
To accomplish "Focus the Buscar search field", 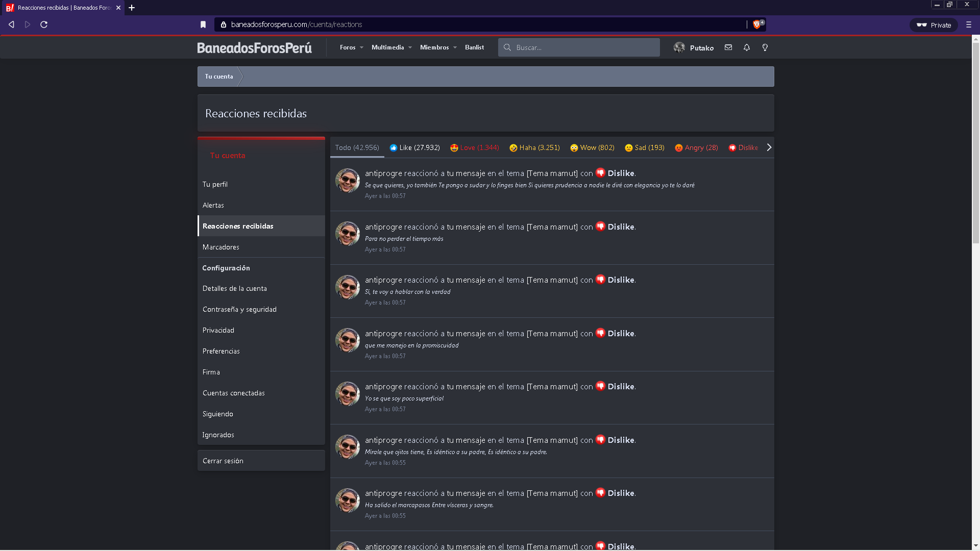I will pyautogui.click(x=579, y=47).
